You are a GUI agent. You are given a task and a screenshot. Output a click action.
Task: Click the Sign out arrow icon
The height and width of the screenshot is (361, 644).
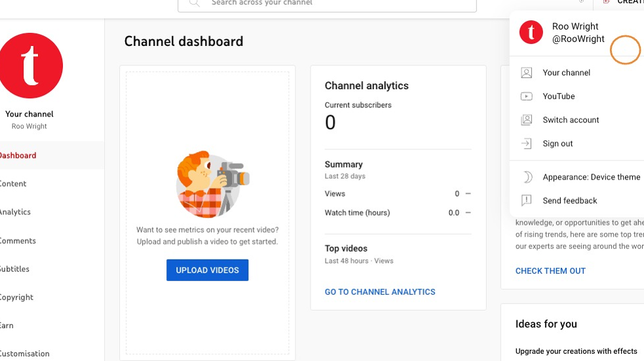coord(527,143)
